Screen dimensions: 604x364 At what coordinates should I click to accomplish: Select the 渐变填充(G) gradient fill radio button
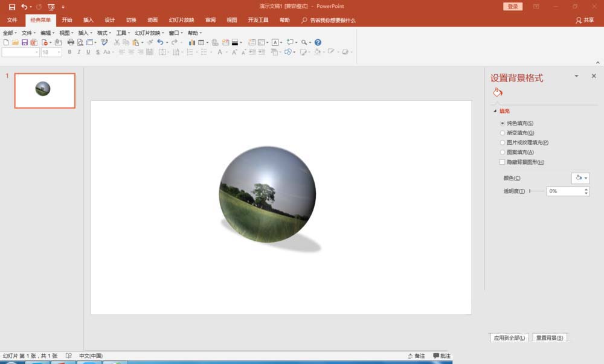tap(503, 133)
